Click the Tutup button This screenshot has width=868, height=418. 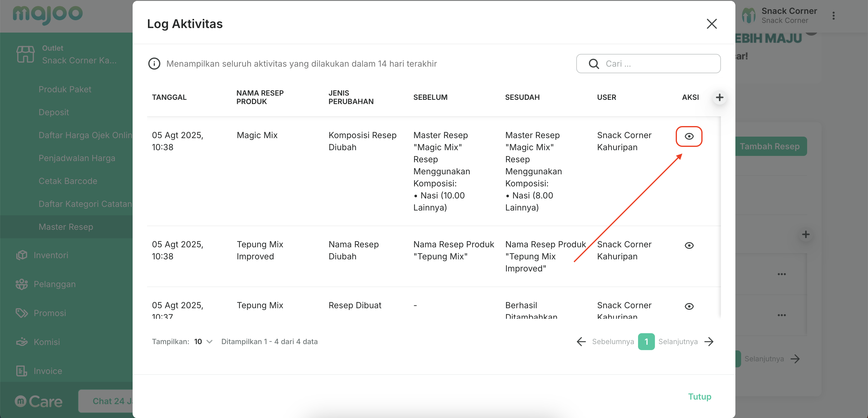pyautogui.click(x=699, y=396)
